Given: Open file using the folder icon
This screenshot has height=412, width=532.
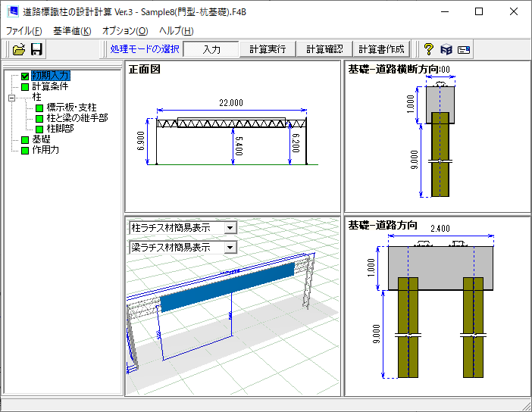Looking at the screenshot, I should [x=19, y=49].
